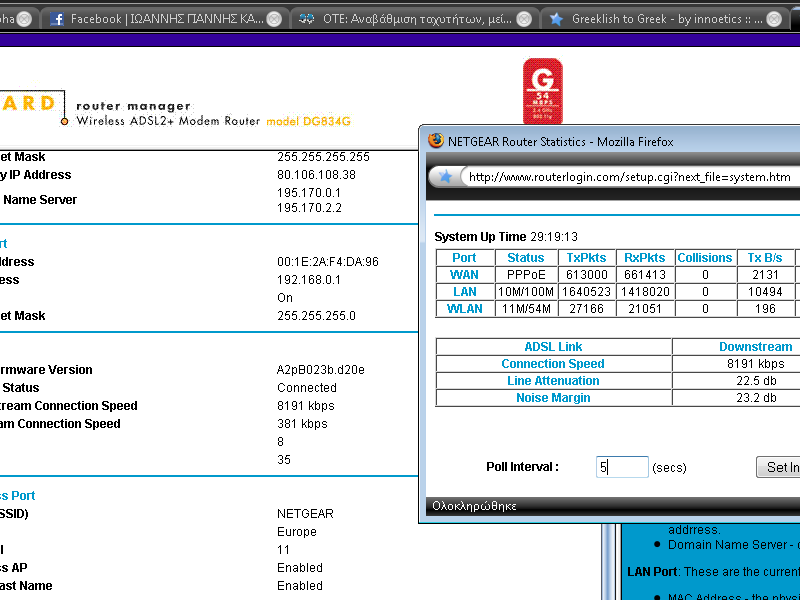
Task: Click the Status column header
Action: click(x=526, y=258)
